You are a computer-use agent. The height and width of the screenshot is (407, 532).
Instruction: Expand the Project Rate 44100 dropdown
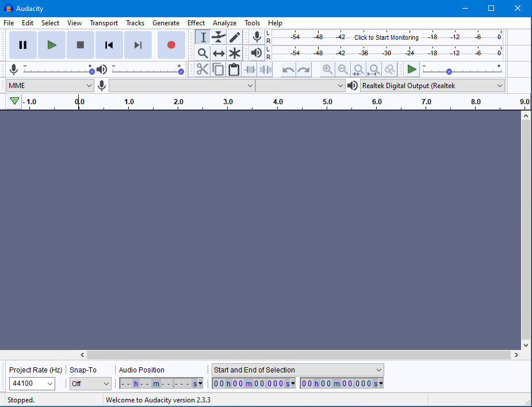32,383
